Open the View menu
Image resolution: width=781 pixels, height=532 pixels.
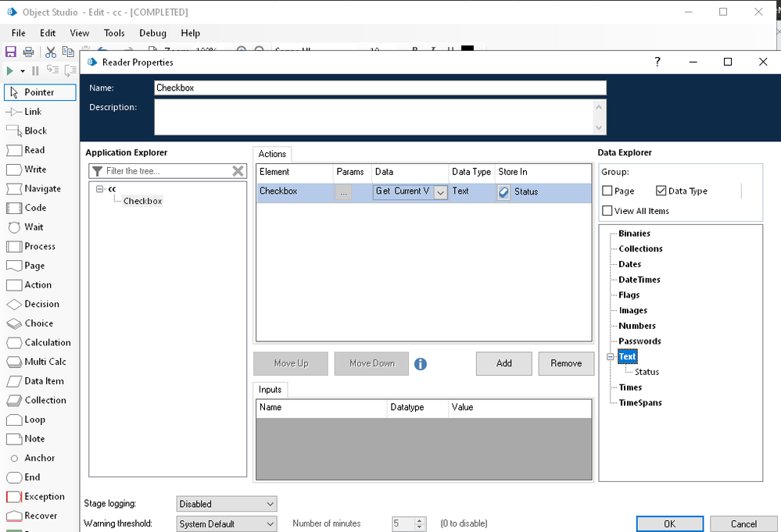pos(79,33)
